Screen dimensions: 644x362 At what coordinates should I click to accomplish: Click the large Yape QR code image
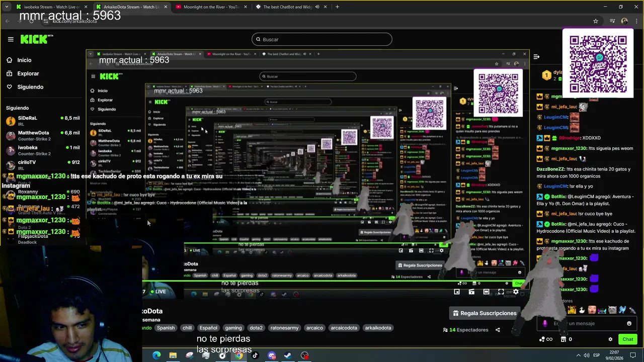coord(598,64)
